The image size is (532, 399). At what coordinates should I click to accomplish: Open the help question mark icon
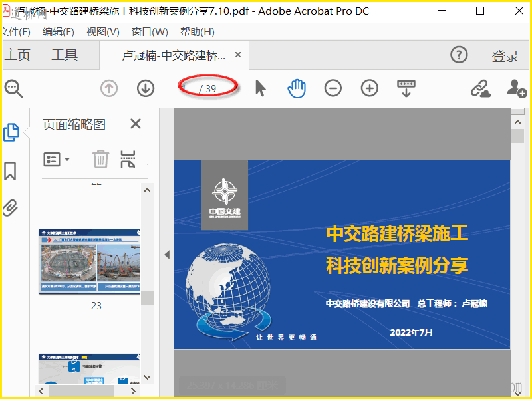pyautogui.click(x=459, y=55)
